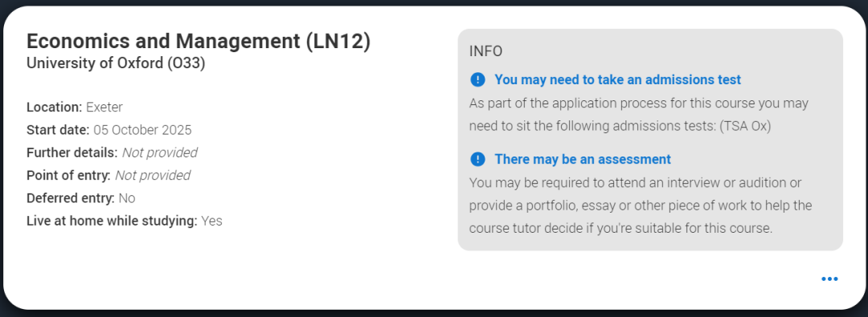The width and height of the screenshot is (868, 317).
Task: Click the 'Deferred entry:' field label
Action: pos(71,198)
